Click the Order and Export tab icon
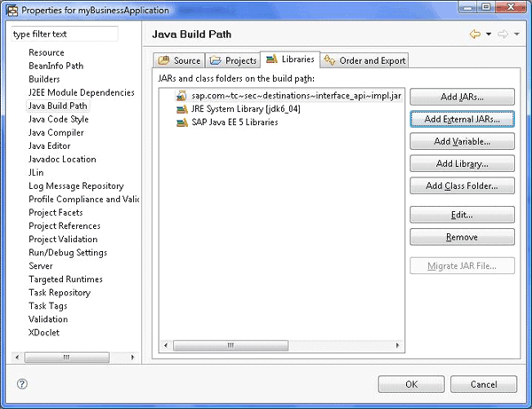The width and height of the screenshot is (532, 409). [x=329, y=60]
